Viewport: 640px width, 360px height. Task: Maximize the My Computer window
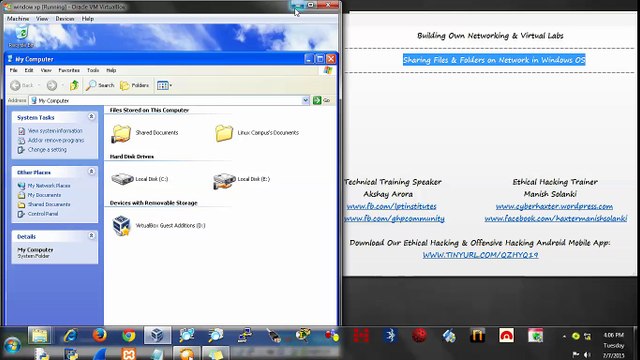click(x=320, y=59)
